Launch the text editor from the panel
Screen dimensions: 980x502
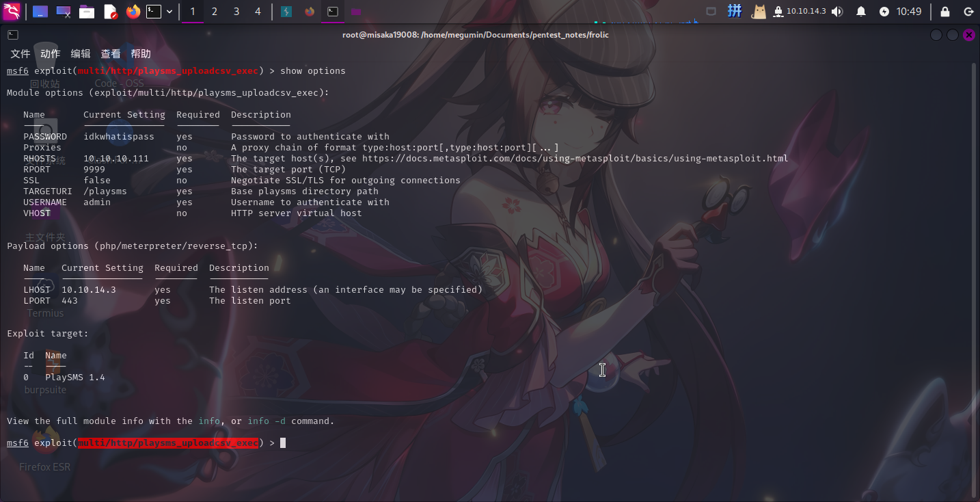tap(110, 12)
